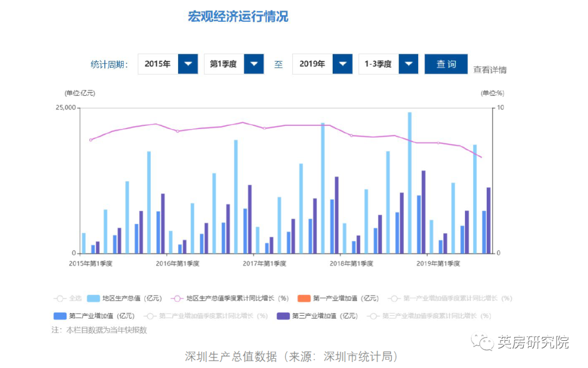The height and width of the screenshot is (368, 588).
Task: Click the 2019年第1季度 axis label
Action: pos(438,263)
